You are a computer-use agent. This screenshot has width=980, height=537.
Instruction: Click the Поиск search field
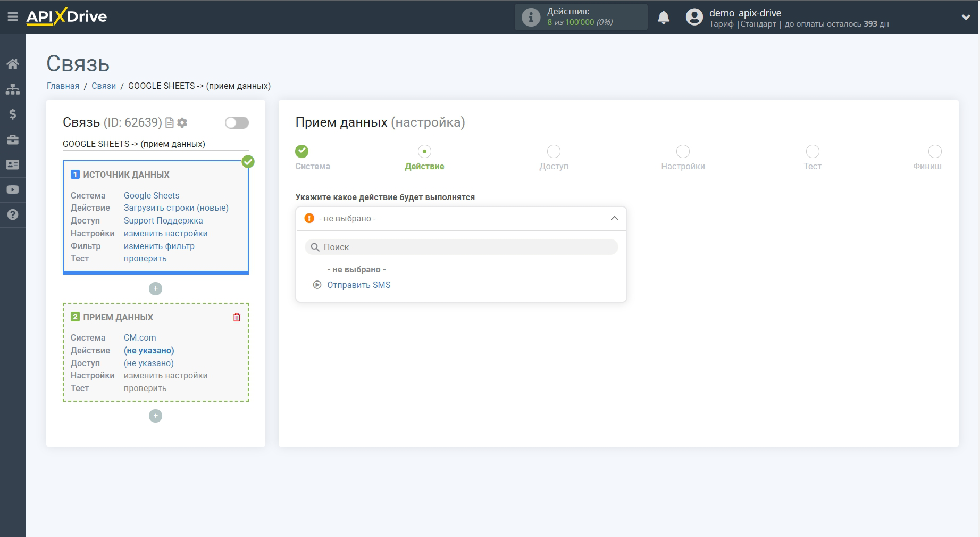tap(461, 247)
